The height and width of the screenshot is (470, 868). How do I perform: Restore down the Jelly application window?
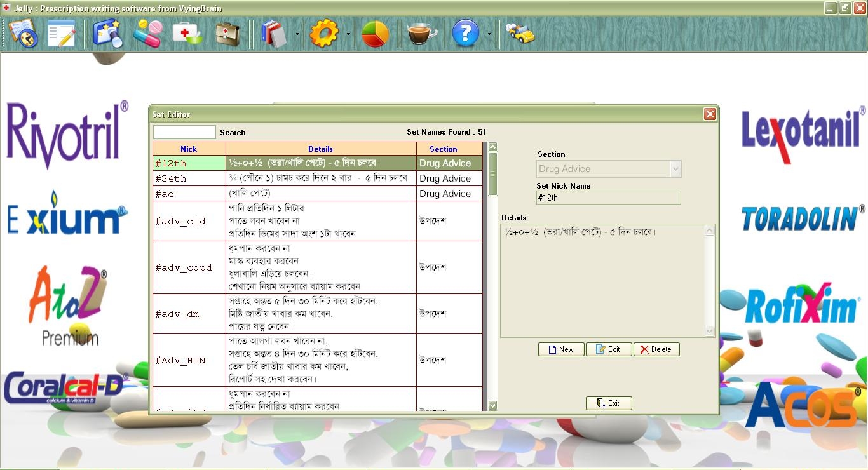click(845, 8)
